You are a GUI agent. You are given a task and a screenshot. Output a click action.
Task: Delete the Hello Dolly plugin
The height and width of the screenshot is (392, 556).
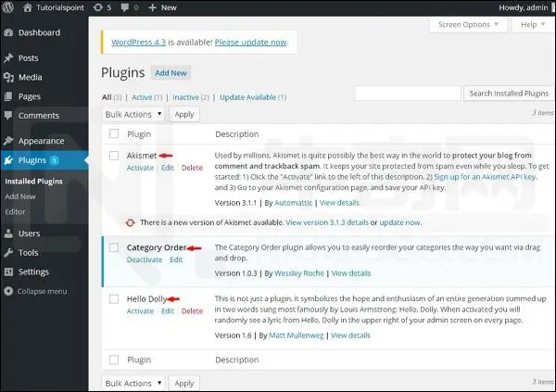click(192, 311)
